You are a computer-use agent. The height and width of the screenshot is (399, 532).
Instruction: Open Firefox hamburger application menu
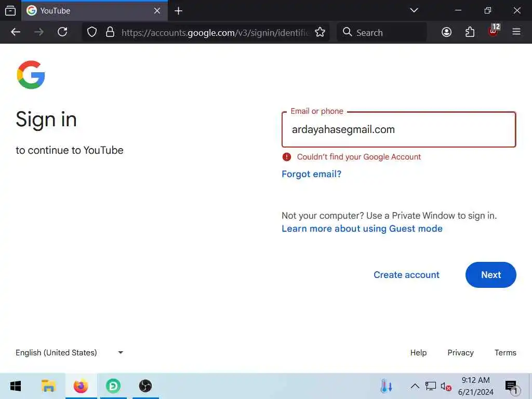516,32
